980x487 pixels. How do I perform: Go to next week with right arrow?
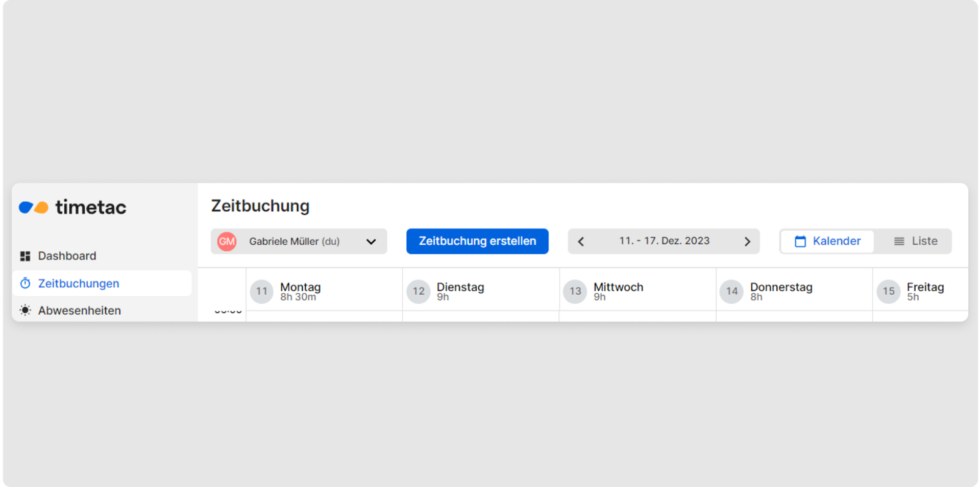[x=747, y=241]
